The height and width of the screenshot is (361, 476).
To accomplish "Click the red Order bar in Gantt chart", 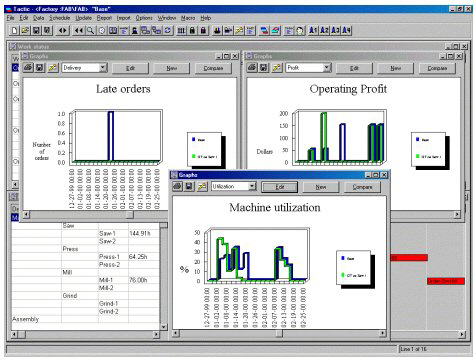I will 446,281.
